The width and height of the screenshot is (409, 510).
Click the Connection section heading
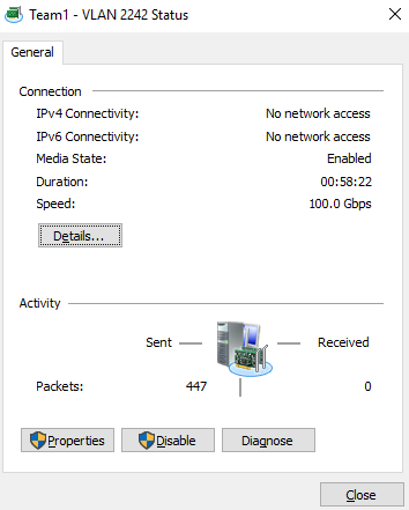click(x=50, y=92)
